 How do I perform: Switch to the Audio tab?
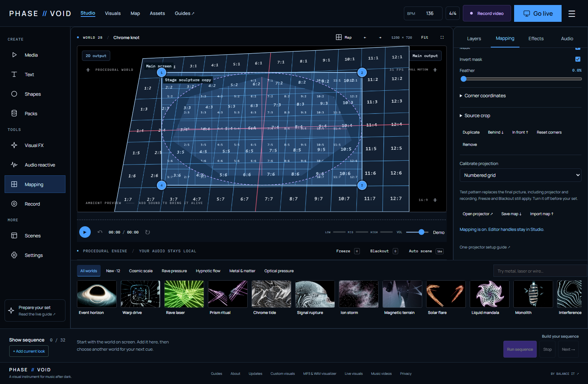pyautogui.click(x=567, y=39)
